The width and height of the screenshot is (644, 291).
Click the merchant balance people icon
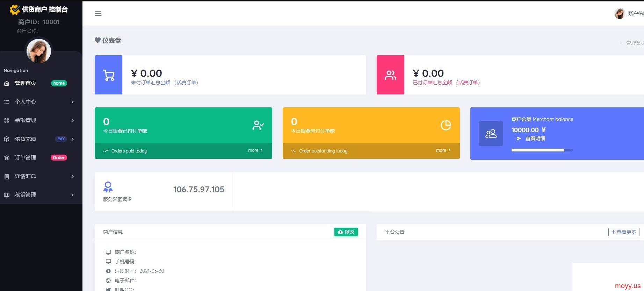coord(491,134)
